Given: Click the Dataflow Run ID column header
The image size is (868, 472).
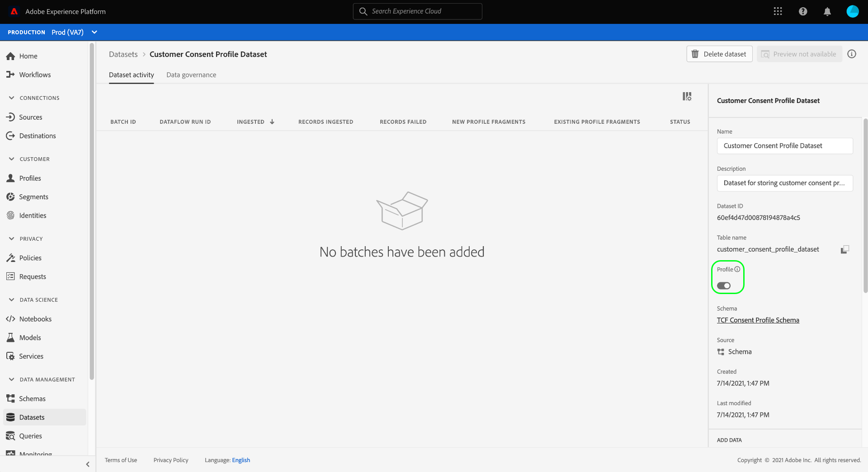Looking at the screenshot, I should tap(185, 122).
